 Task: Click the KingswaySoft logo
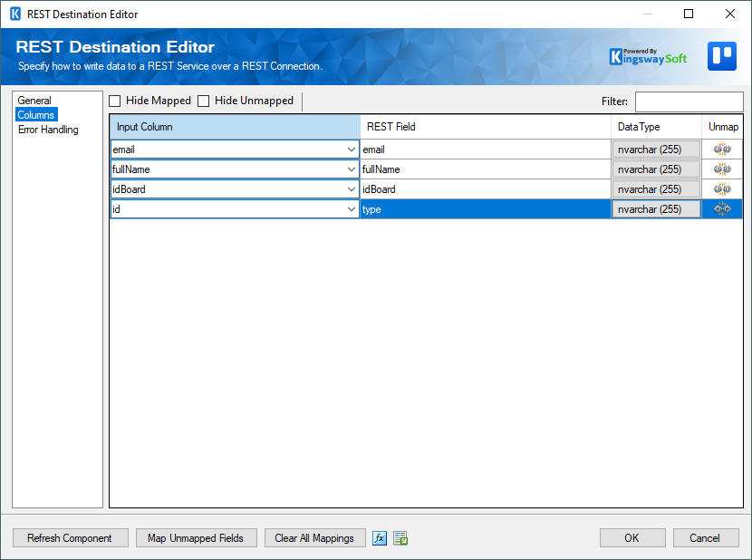click(x=648, y=56)
